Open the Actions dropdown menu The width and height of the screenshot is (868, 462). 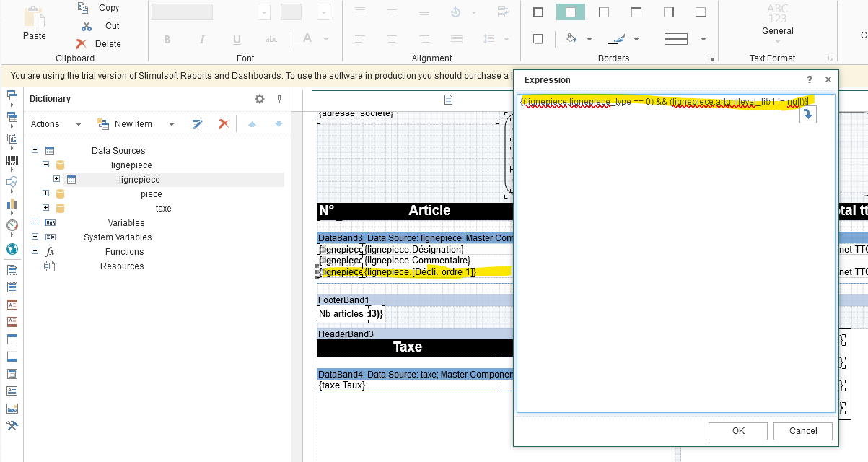[56, 124]
